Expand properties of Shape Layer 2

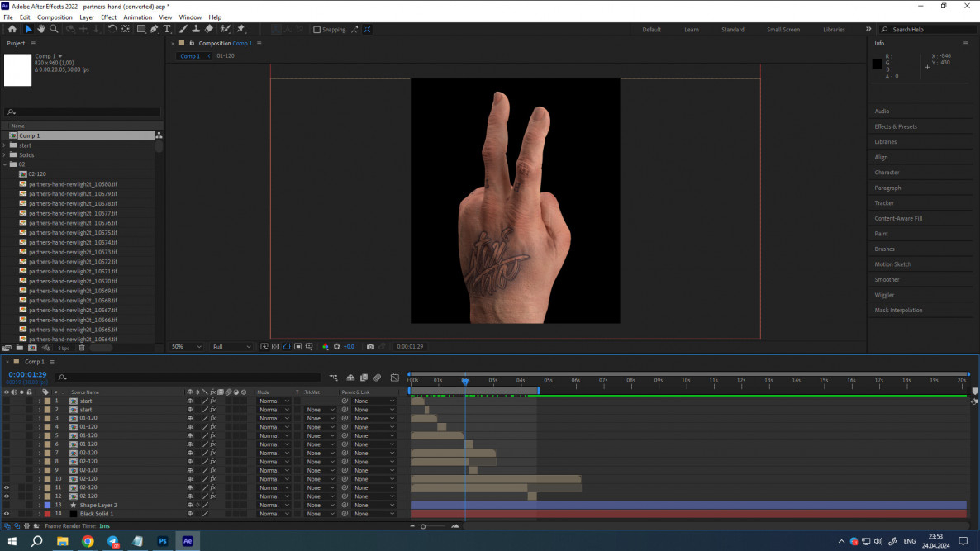tap(39, 505)
